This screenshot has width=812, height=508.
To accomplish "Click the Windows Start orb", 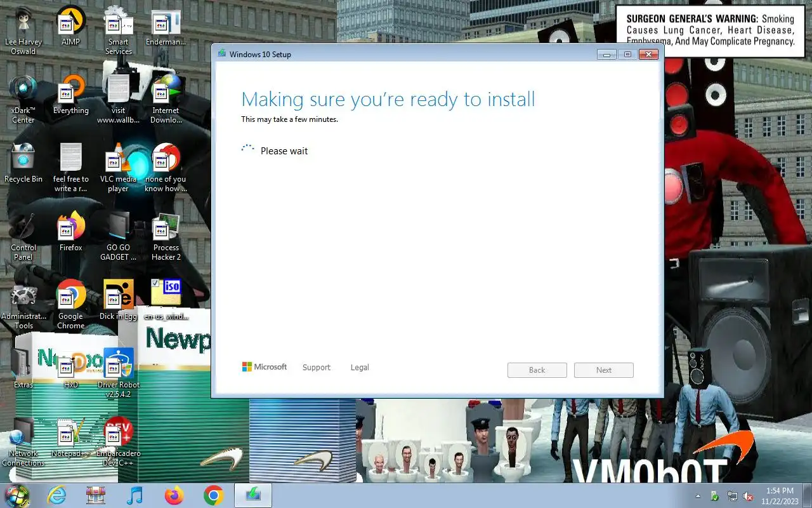I will coord(17,495).
